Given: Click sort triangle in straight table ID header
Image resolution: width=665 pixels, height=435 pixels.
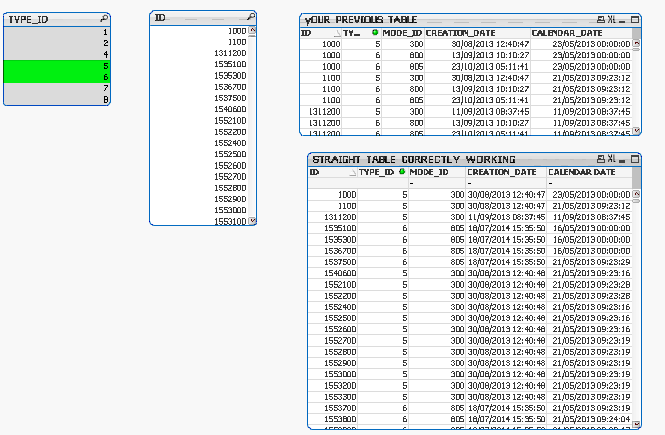Looking at the screenshot, I should (353, 173).
